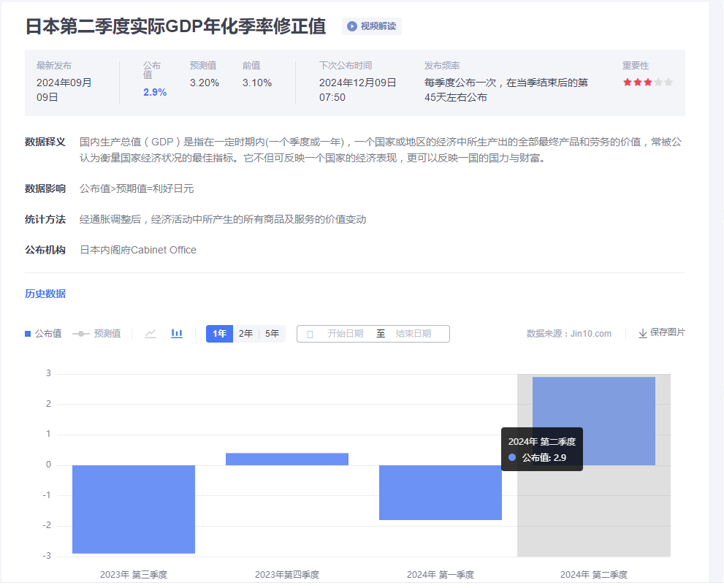Screen dimensions: 724x588
Task: Click the 2023年 第三季度 bar
Action: (134, 509)
